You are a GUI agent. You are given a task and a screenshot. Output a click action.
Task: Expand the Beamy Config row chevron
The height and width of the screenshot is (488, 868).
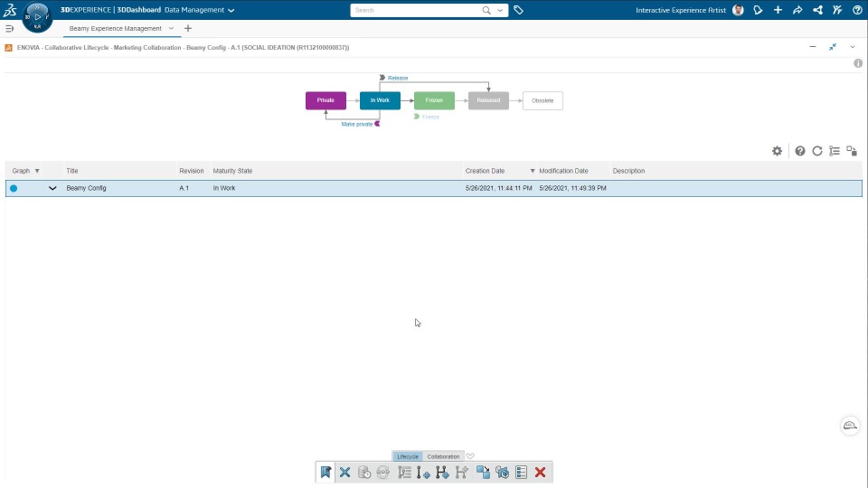[x=52, y=188]
